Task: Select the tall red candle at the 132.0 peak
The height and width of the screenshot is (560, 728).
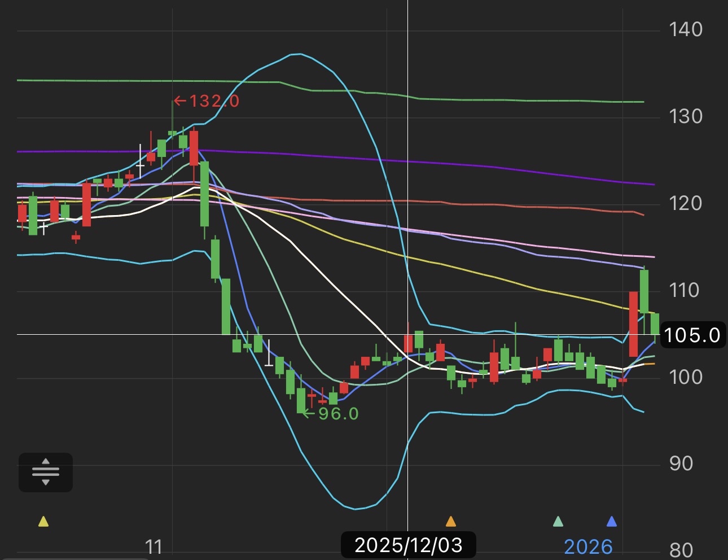Action: [194, 148]
